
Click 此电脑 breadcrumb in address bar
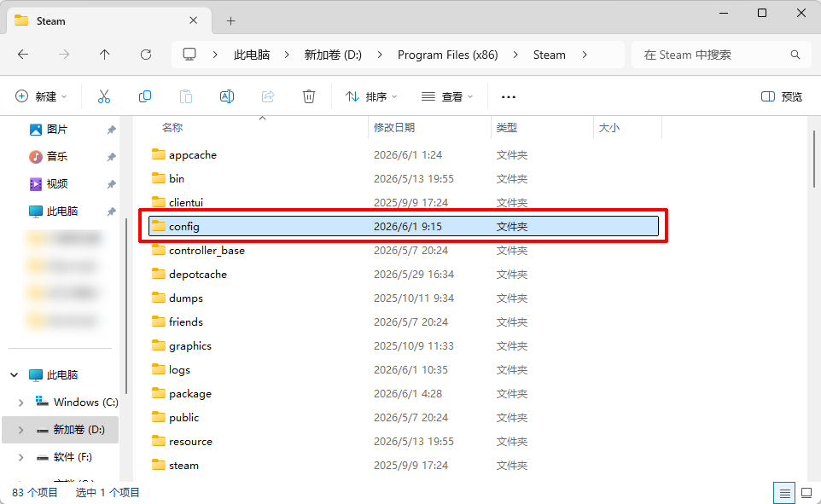252,55
